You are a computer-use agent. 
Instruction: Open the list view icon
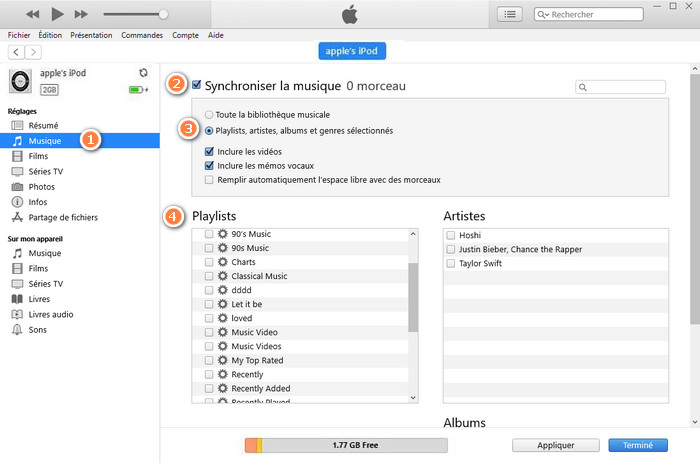511,14
